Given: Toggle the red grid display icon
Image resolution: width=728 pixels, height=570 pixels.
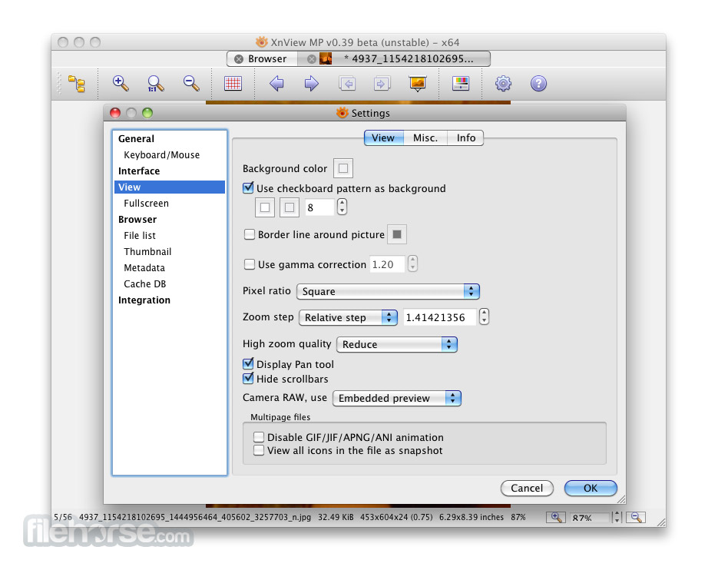Looking at the screenshot, I should click(233, 84).
